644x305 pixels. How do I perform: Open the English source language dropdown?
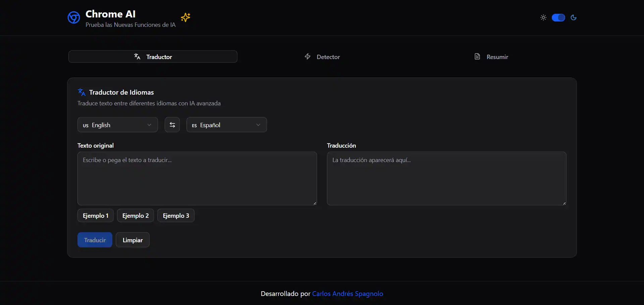(117, 125)
